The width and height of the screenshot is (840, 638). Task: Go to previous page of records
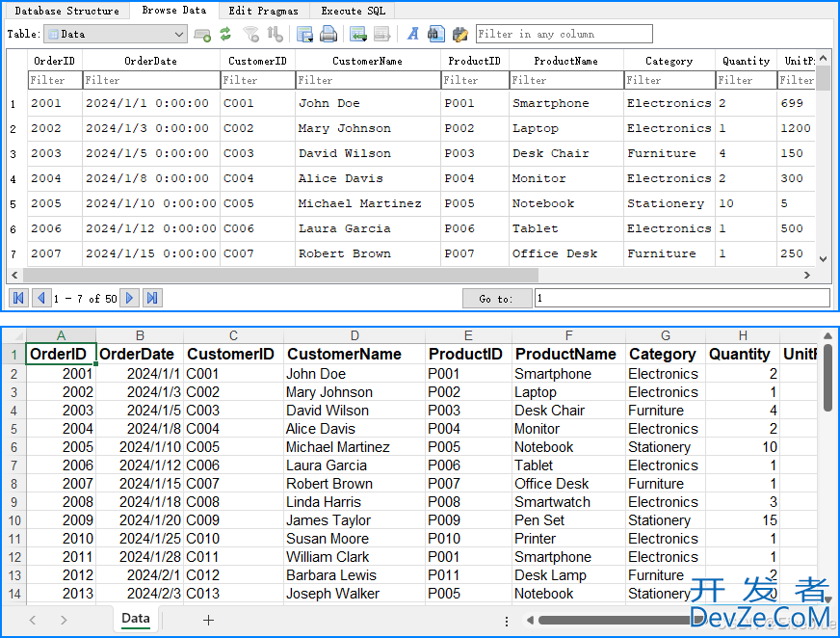click(x=41, y=298)
